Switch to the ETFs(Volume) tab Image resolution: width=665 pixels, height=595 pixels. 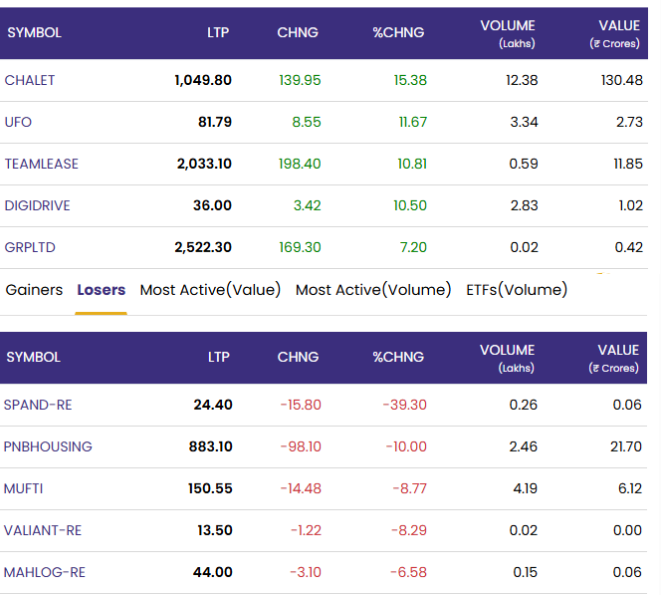(x=517, y=290)
